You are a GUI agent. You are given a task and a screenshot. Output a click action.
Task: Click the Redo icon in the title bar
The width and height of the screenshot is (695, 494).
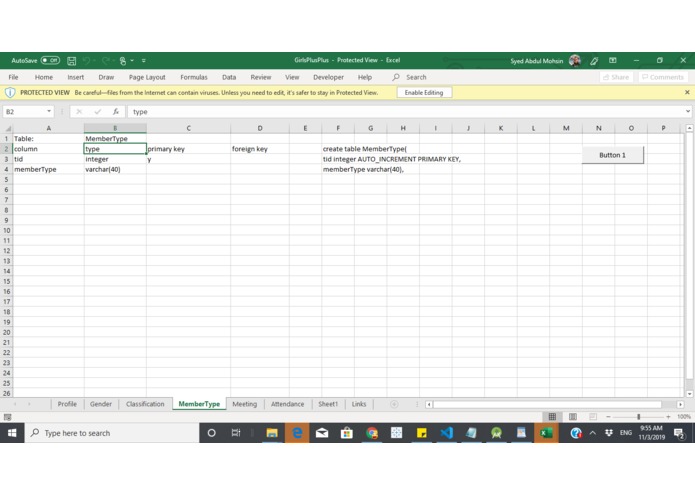click(x=105, y=61)
